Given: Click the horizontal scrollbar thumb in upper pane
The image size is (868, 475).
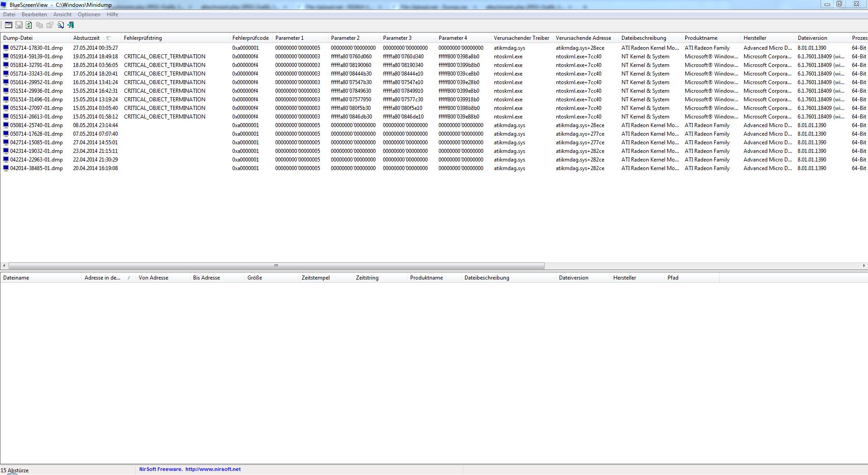Looking at the screenshot, I should point(276,266).
